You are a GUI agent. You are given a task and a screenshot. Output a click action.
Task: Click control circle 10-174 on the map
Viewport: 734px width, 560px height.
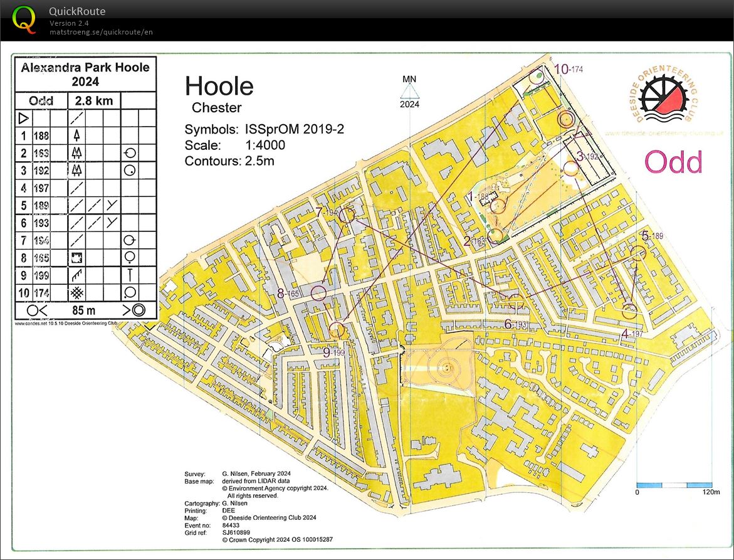tap(537, 77)
